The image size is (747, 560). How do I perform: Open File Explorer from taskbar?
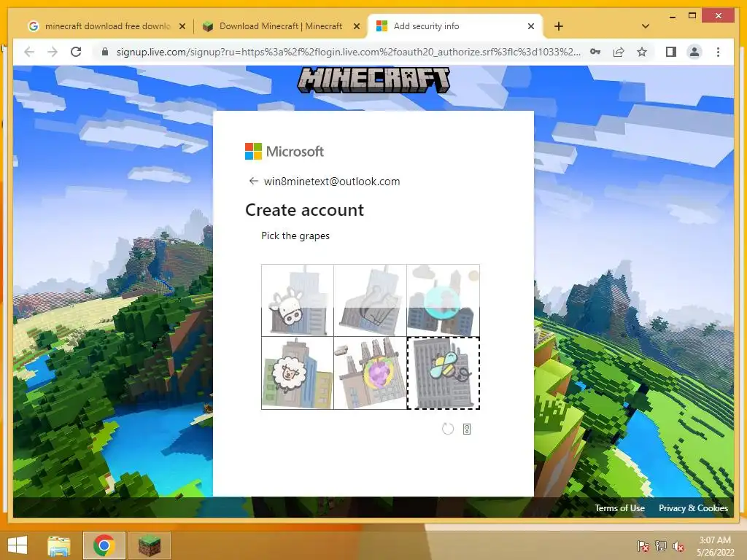tap(58, 545)
